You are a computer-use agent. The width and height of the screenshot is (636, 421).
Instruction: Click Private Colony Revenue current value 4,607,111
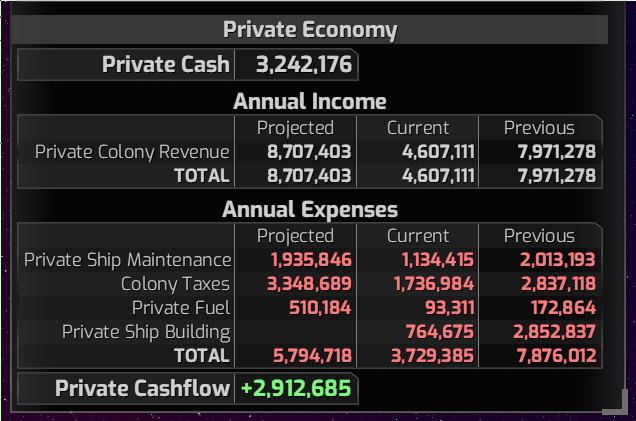(438, 152)
